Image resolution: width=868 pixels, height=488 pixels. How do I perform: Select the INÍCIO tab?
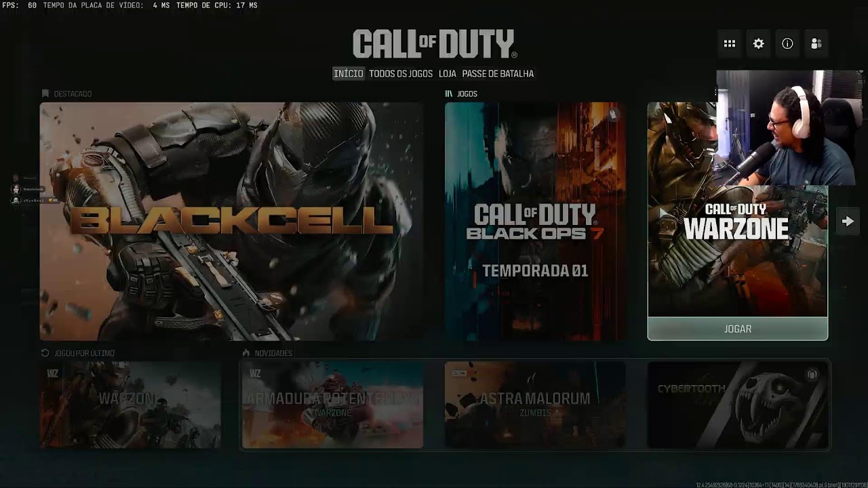tap(349, 73)
